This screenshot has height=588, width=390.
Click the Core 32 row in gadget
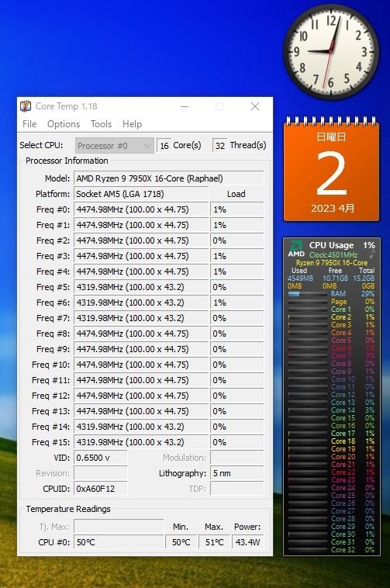[x=331, y=550]
